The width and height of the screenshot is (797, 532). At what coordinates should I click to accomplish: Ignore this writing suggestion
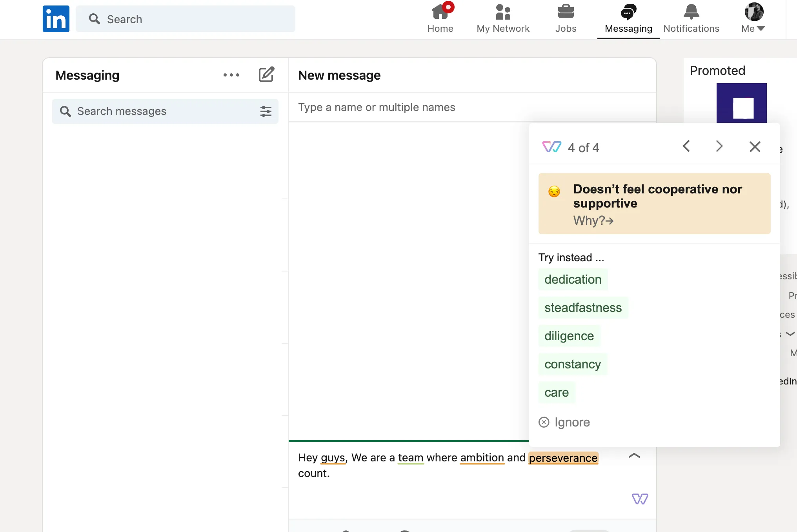click(x=564, y=422)
